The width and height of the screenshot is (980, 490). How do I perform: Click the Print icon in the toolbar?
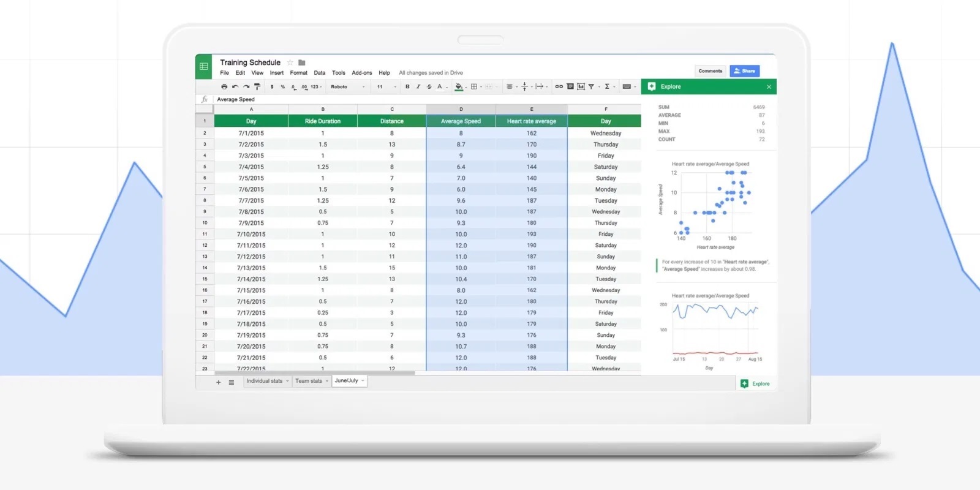[x=224, y=87]
